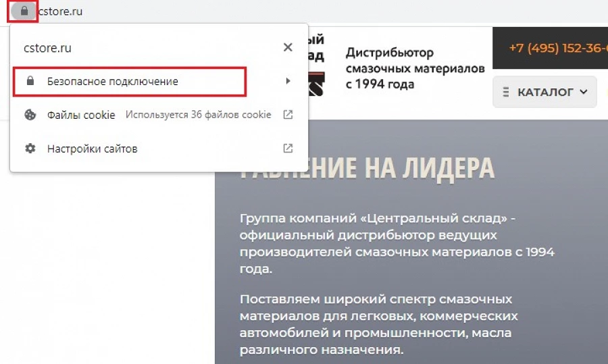Click the padlock icon in the address bar

[x=24, y=11]
